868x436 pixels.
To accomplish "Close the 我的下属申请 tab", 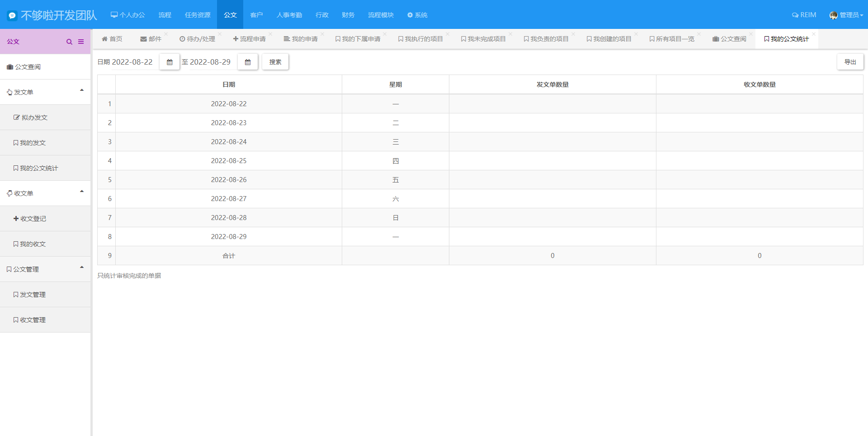I will click(385, 34).
